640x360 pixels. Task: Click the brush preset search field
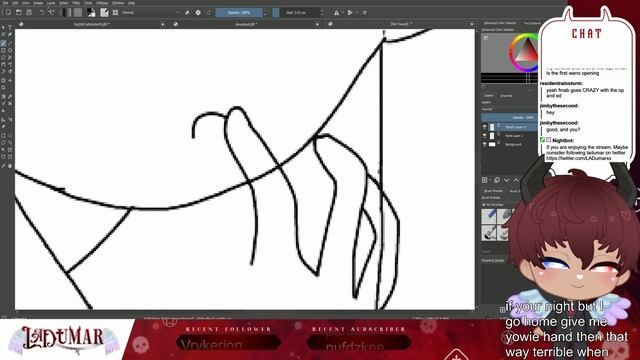point(496,251)
